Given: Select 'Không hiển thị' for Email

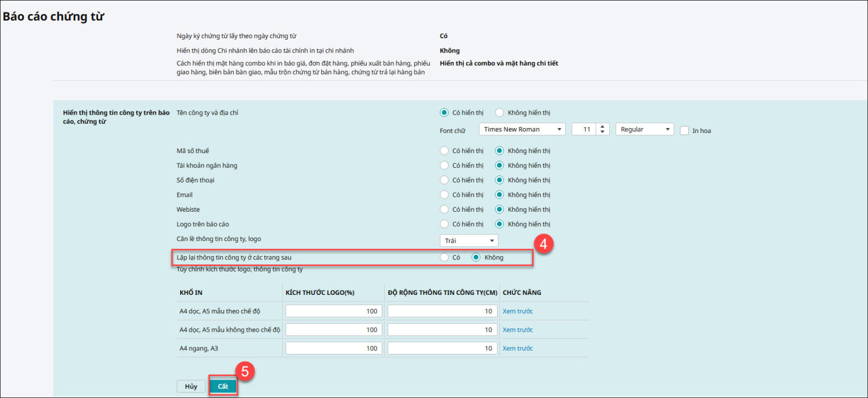Looking at the screenshot, I should [500, 194].
